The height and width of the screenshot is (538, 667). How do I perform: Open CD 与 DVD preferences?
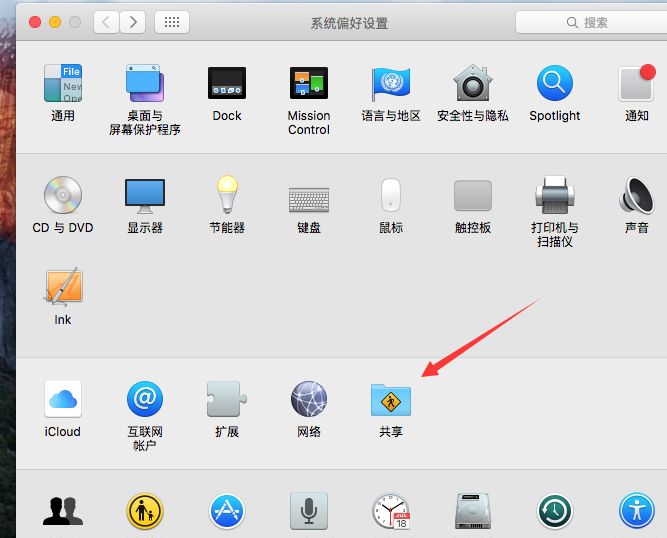[x=63, y=195]
